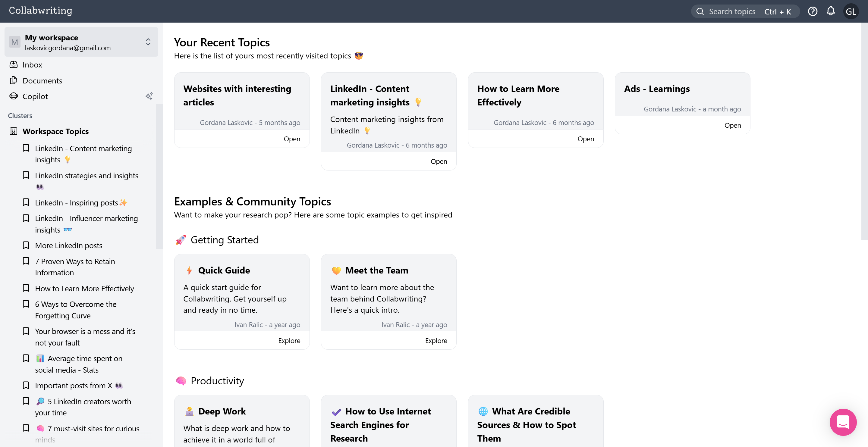This screenshot has height=447, width=868.
Task: Click bookmark icon for 7 must-visit sites
Action: click(x=26, y=428)
